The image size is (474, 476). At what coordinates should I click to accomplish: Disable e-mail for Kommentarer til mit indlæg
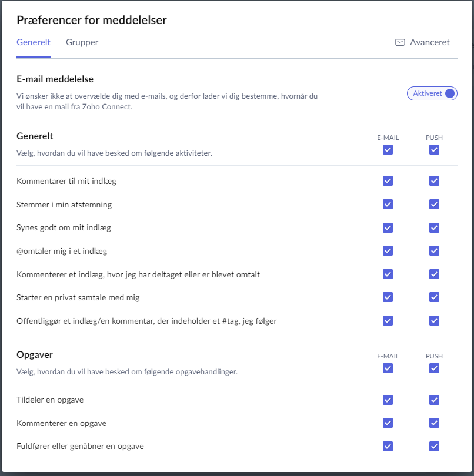[x=388, y=181]
